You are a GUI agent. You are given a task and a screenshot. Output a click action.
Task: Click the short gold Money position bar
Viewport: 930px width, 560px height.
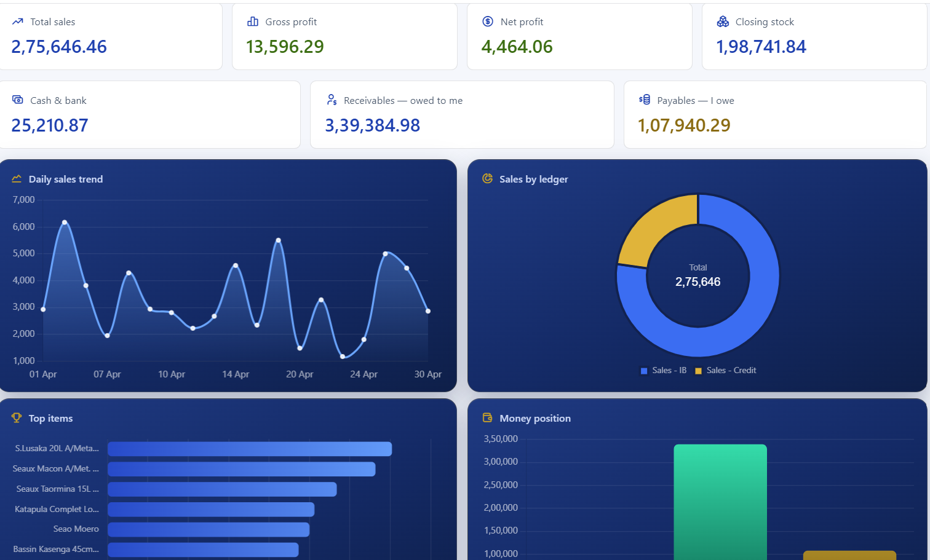849,556
